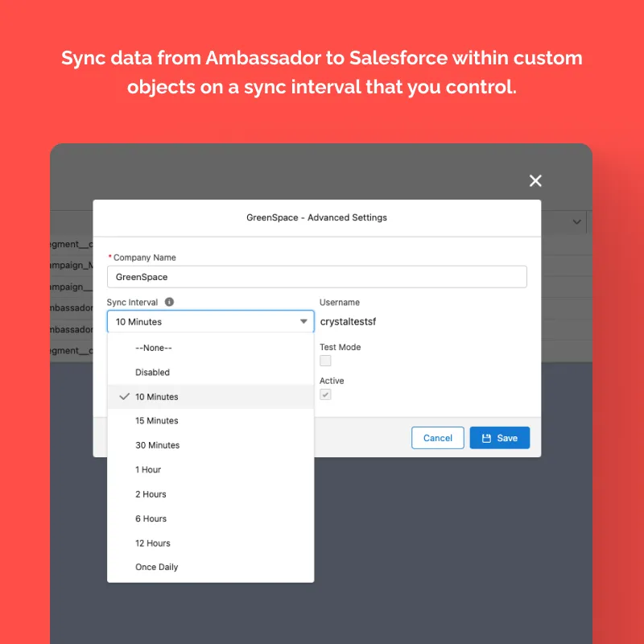Click the GreenSpace - Advanced Settings title

[316, 217]
